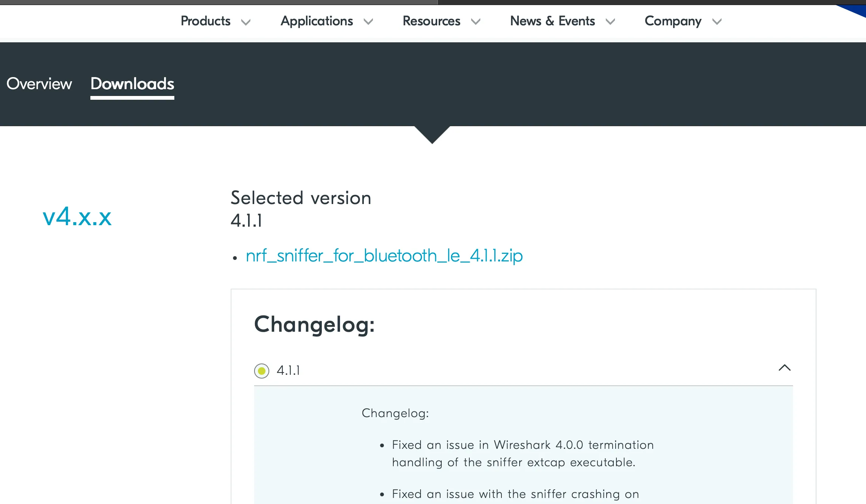Collapse the 4.1.1 changelog with the up arrow
The image size is (866, 504).
coord(785,368)
